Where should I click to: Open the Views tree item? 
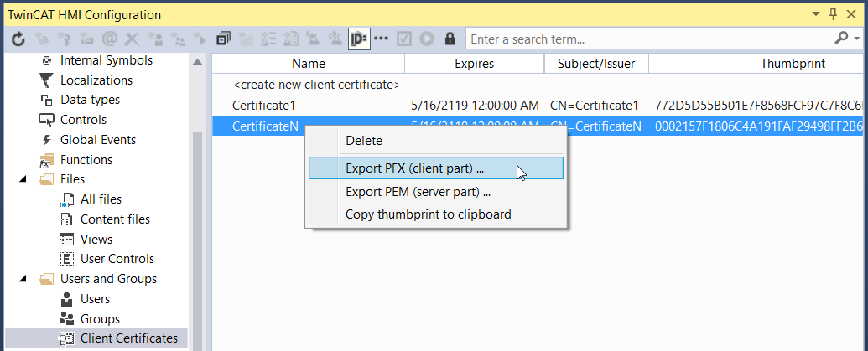pyautogui.click(x=96, y=240)
